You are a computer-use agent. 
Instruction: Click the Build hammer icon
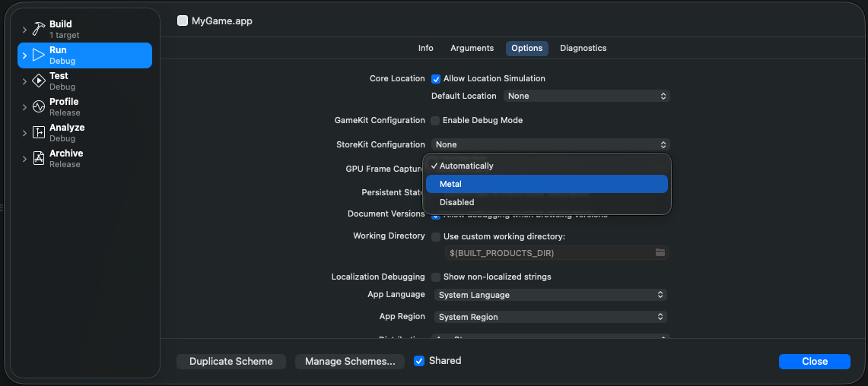pyautogui.click(x=39, y=30)
